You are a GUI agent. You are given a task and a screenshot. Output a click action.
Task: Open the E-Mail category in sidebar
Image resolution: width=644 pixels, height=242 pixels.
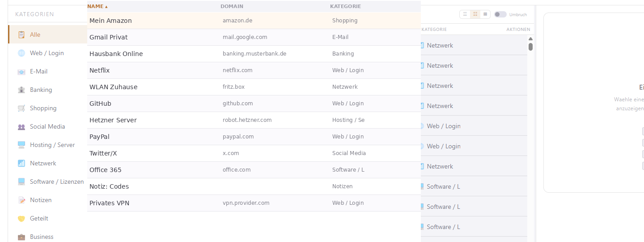tap(38, 71)
